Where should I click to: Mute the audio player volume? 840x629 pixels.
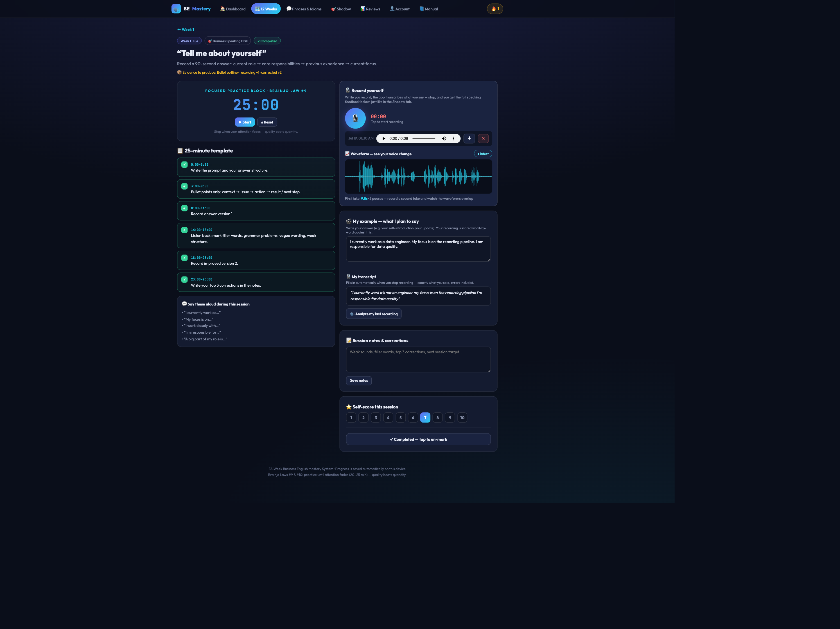point(444,139)
